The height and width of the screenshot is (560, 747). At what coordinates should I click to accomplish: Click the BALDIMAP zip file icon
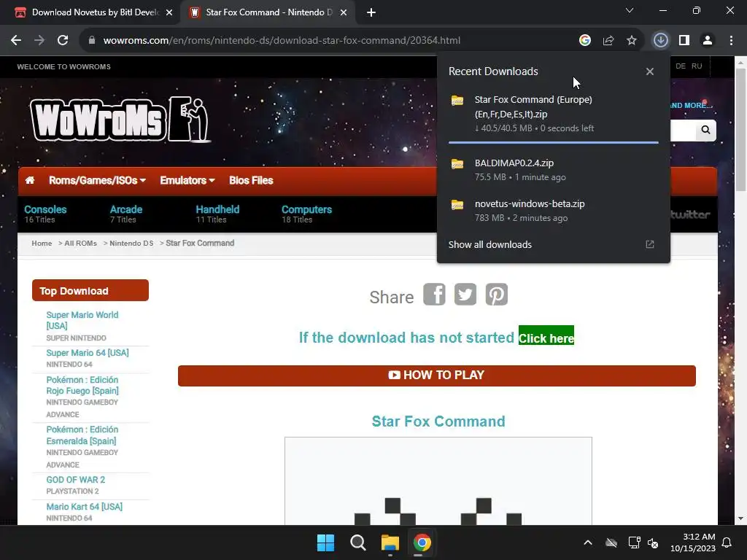pyautogui.click(x=457, y=164)
